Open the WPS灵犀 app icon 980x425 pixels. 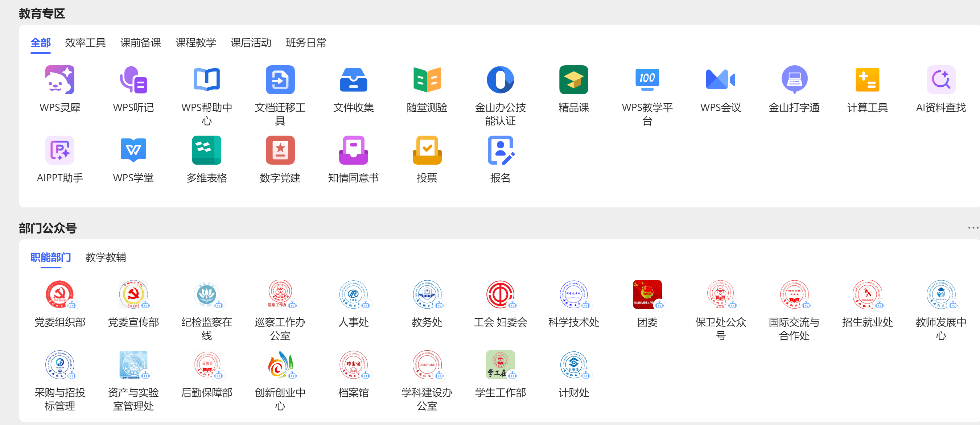pos(60,80)
